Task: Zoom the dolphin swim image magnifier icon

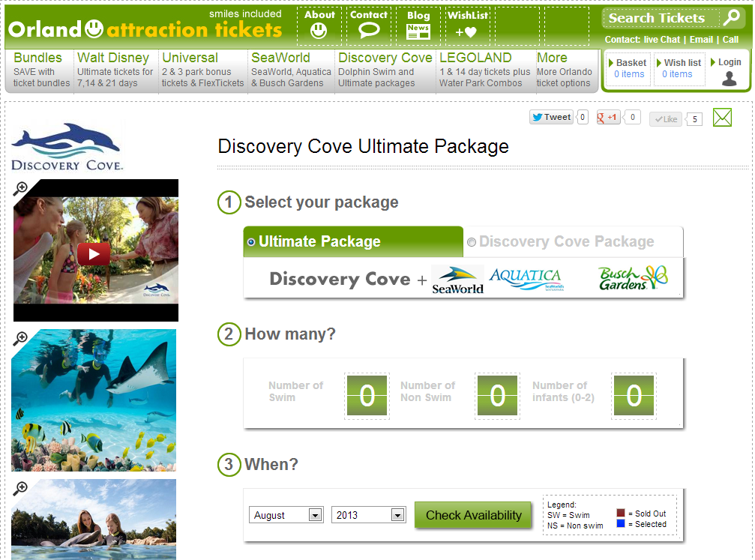Action: tap(20, 487)
